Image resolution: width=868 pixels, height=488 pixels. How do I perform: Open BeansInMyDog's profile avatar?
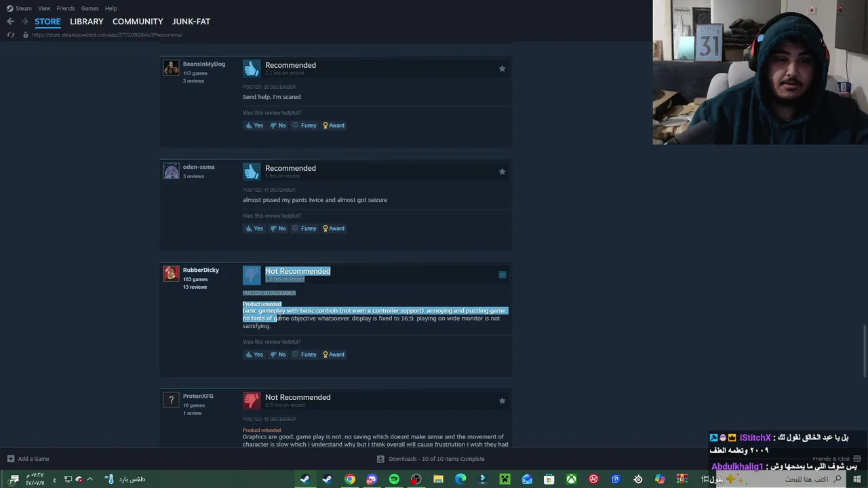tap(171, 68)
